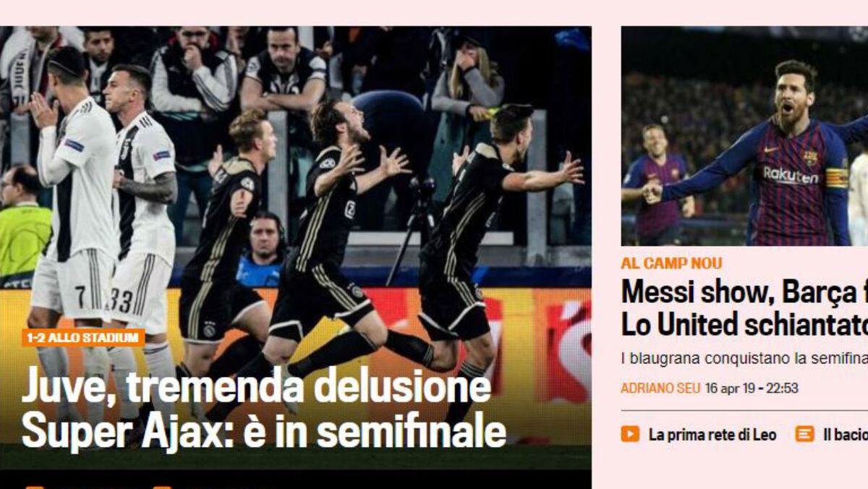Image resolution: width=868 pixels, height=489 pixels.
Task: Click the Rakuten logo on Messi's shirt
Action: (790, 175)
